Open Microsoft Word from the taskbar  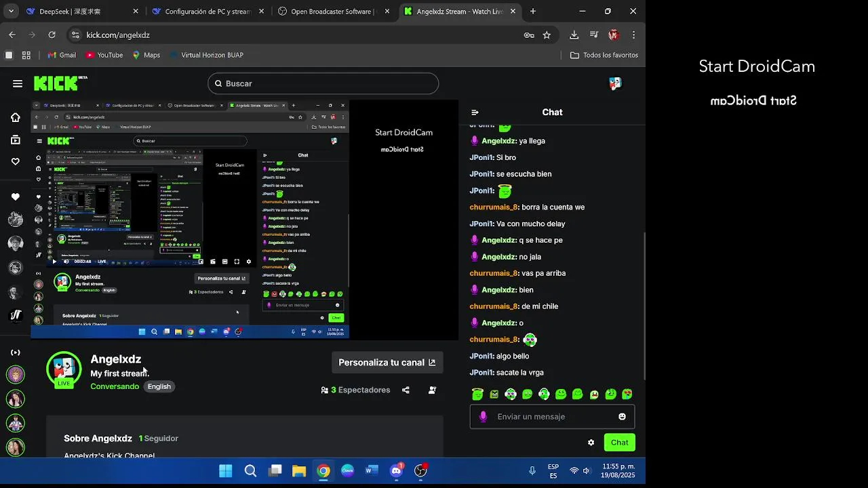click(372, 471)
